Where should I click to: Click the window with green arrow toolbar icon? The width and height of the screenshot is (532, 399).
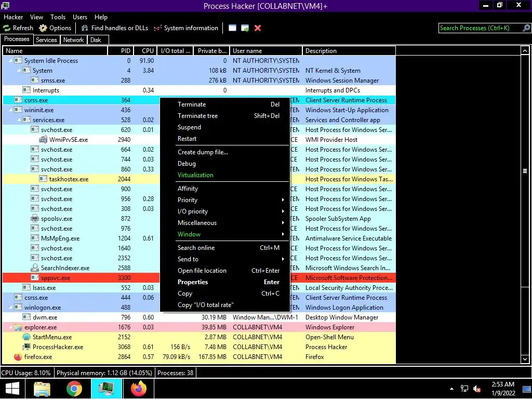click(245, 28)
